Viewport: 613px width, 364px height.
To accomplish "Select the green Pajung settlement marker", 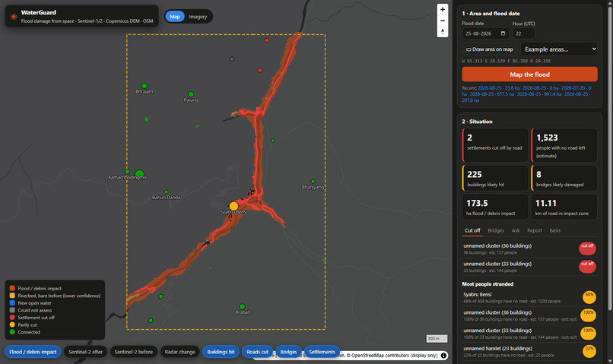I will click(x=191, y=94).
